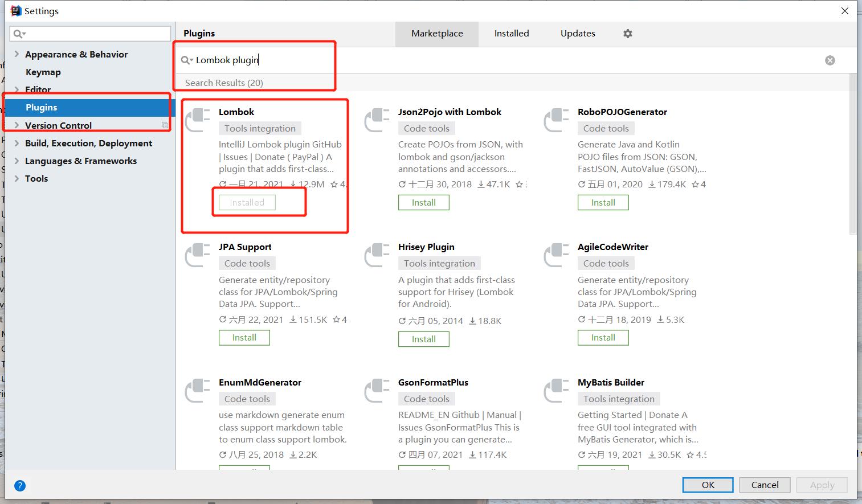
Task: Switch to the Updates tab
Action: (x=578, y=34)
